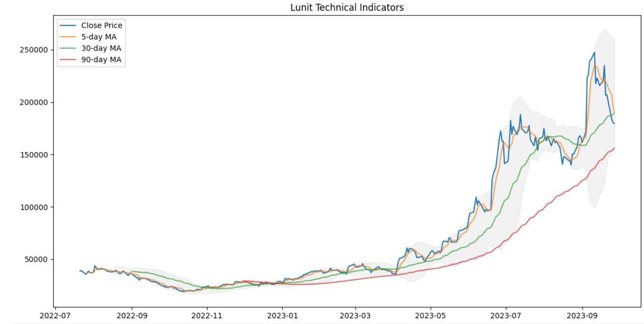
Task: Click the chart title "Lunit Technical Indicators"
Action: pyautogui.click(x=347, y=8)
